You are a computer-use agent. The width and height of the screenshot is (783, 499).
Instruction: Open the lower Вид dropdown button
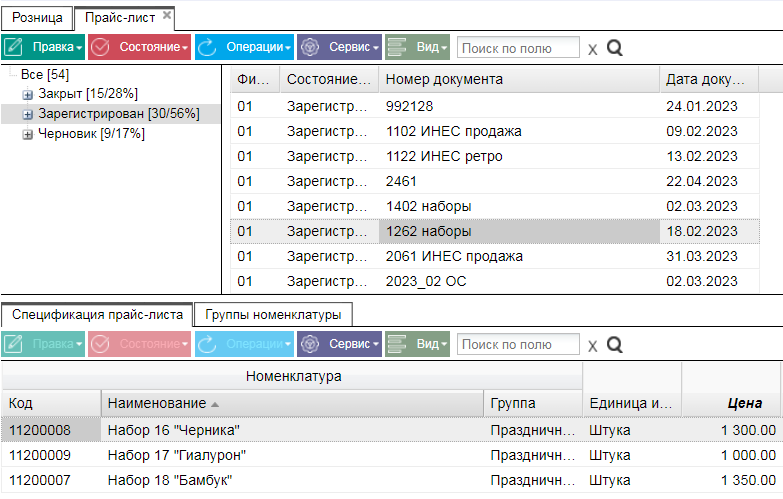tap(417, 344)
